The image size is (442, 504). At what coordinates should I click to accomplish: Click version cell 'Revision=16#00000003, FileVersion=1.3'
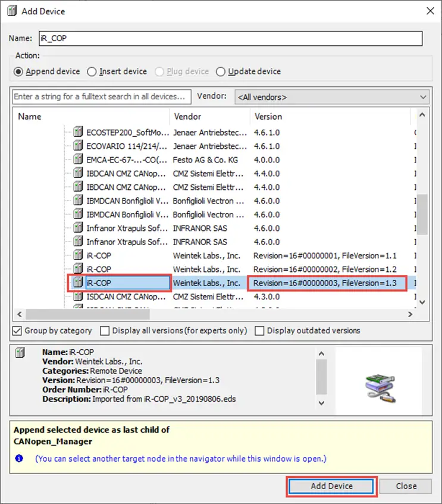point(325,283)
